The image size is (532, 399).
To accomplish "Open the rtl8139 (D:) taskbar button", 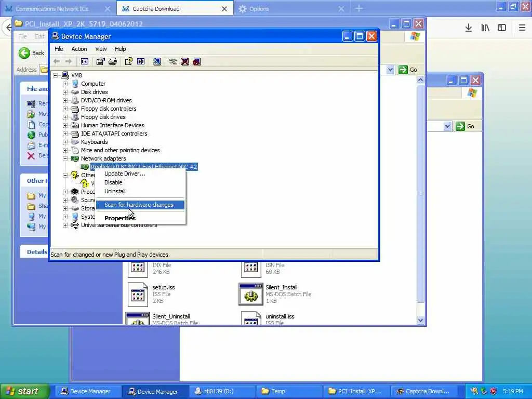I will (221, 391).
